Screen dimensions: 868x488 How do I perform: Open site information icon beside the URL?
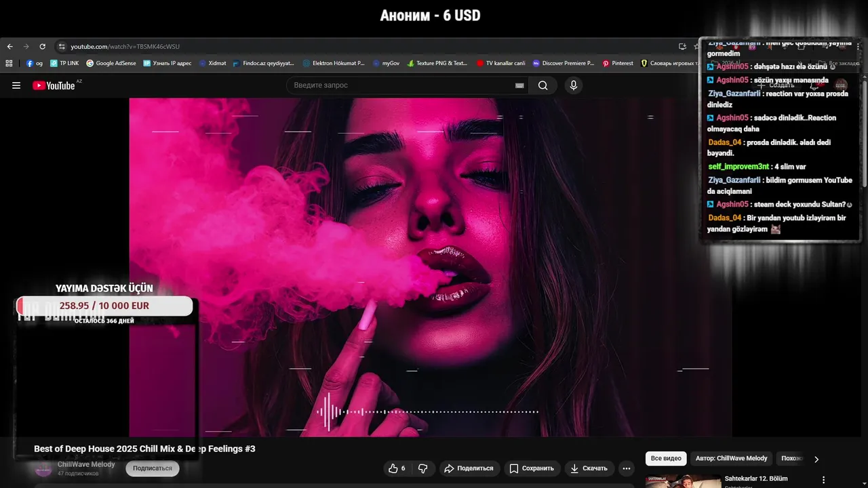click(x=62, y=47)
